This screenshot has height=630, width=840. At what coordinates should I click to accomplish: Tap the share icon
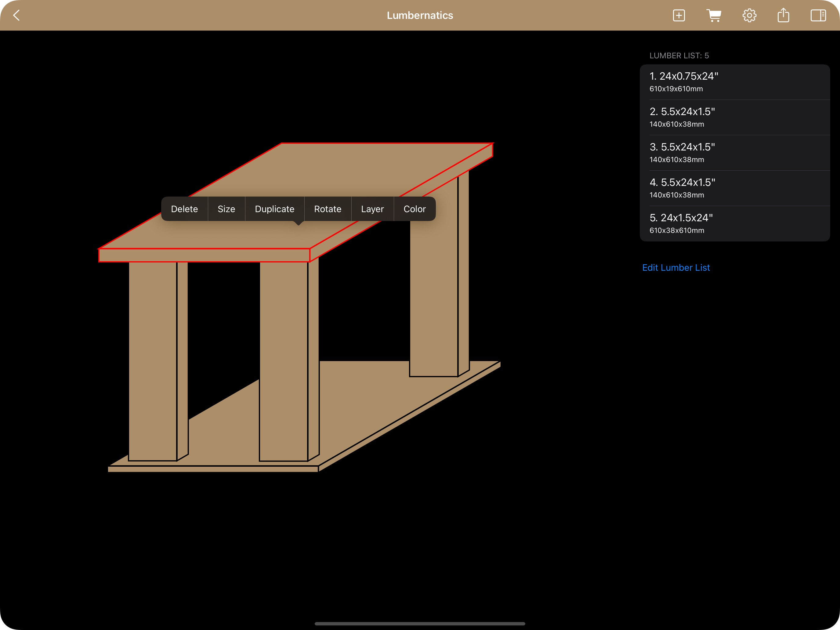(784, 15)
